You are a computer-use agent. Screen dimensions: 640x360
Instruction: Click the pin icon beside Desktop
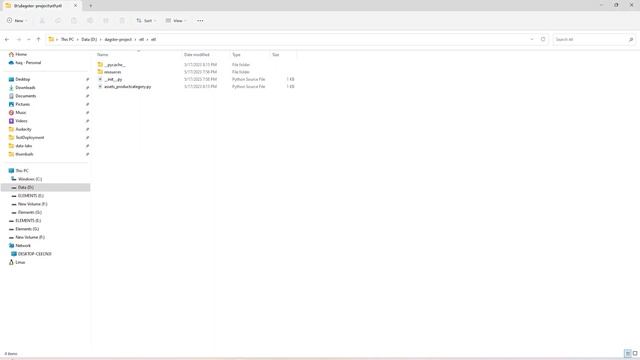click(x=87, y=79)
